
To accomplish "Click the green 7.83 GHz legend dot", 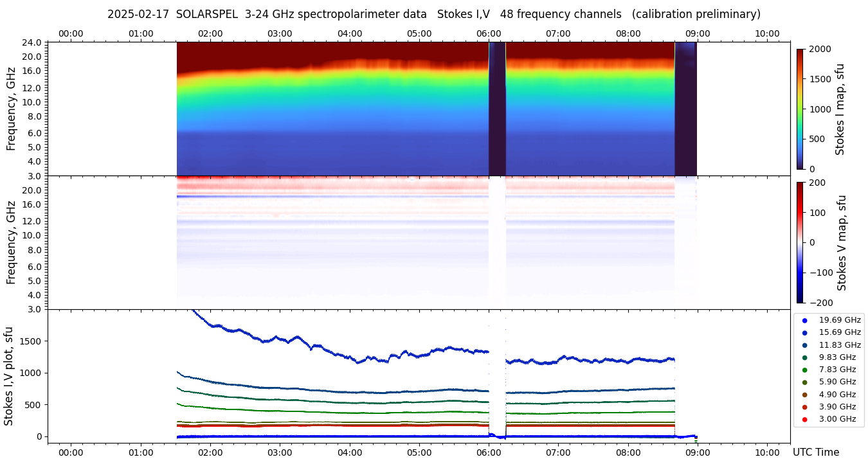I will [804, 370].
